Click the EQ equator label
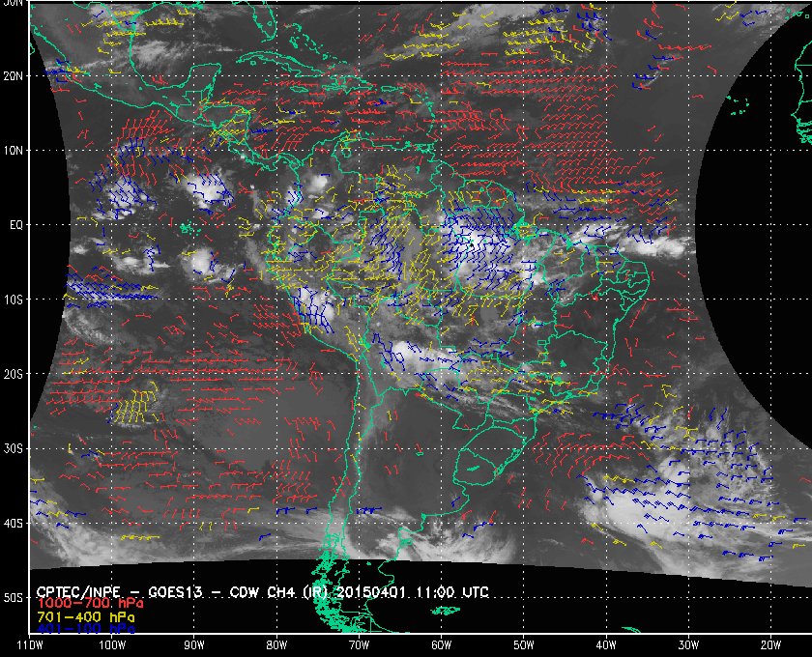The width and height of the screenshot is (812, 657). (x=16, y=225)
